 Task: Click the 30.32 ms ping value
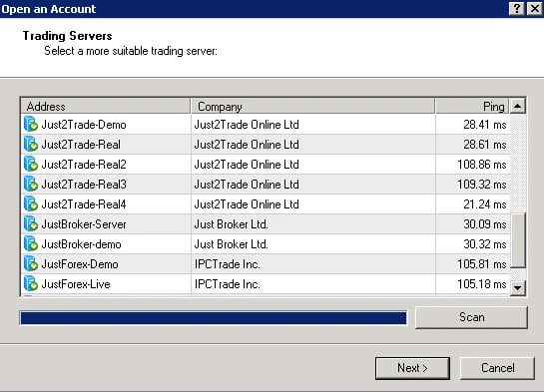click(485, 244)
